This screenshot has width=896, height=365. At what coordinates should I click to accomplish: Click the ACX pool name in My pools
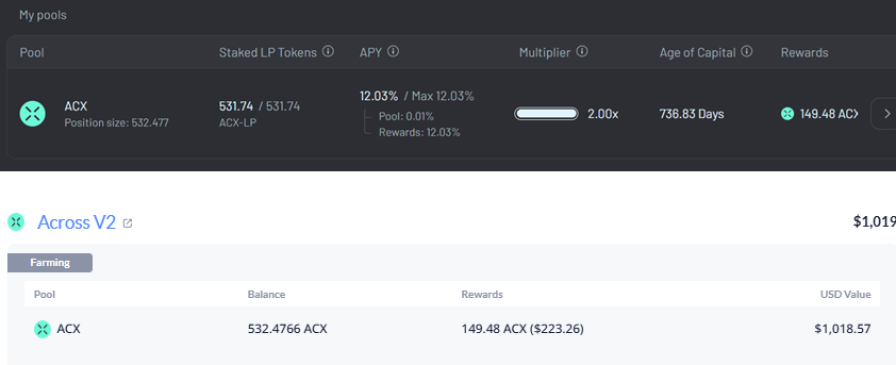75,106
